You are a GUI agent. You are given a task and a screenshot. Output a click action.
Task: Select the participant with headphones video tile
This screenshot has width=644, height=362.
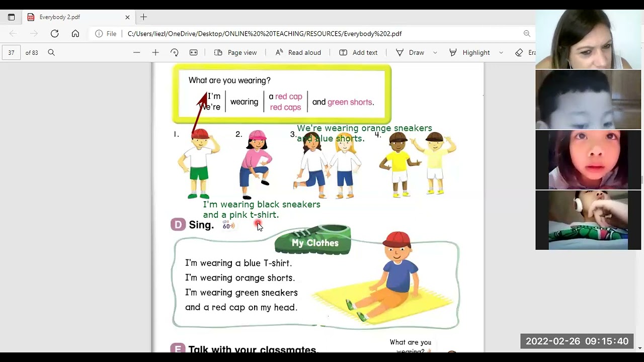tap(588, 220)
